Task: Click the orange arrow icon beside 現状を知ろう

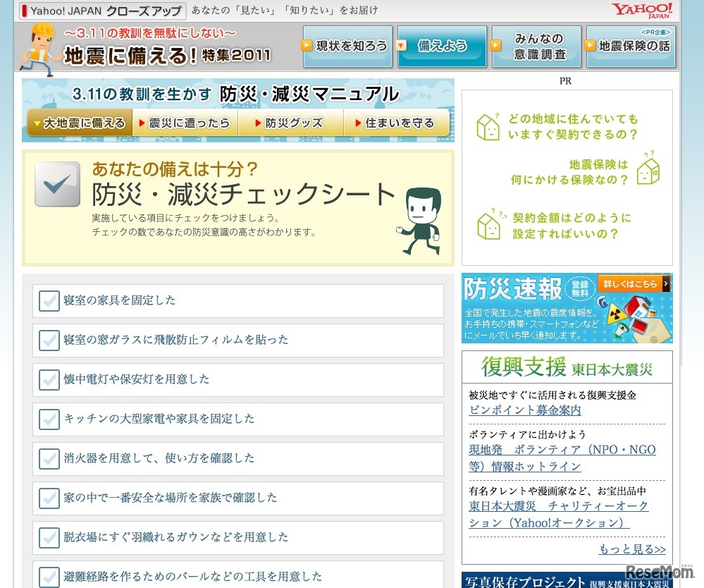Action: point(307,45)
